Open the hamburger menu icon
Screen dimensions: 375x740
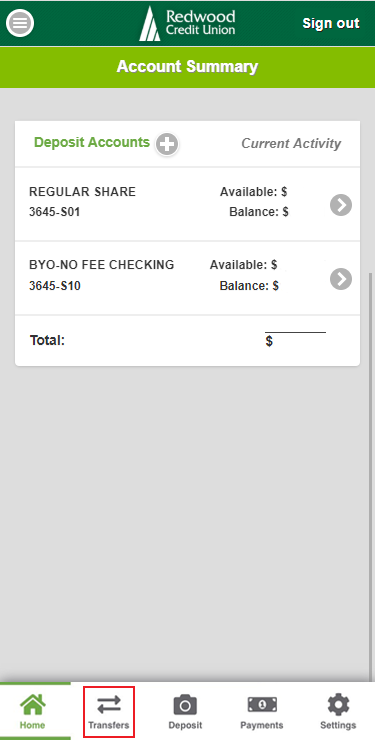[x=20, y=23]
